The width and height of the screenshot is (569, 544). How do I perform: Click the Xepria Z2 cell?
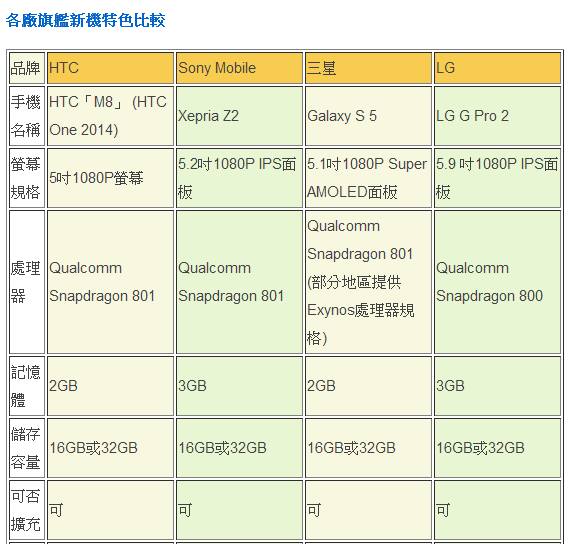[x=240, y=116]
